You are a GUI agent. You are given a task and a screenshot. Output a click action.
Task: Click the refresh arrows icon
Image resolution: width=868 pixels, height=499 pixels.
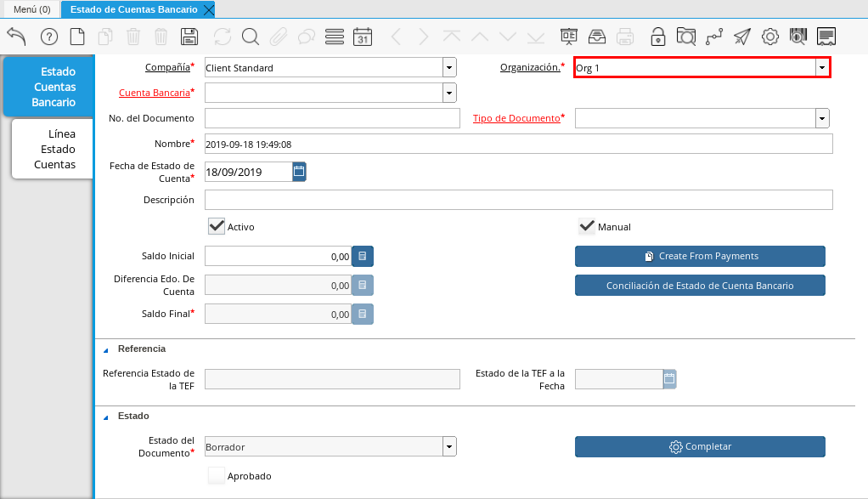pos(223,37)
